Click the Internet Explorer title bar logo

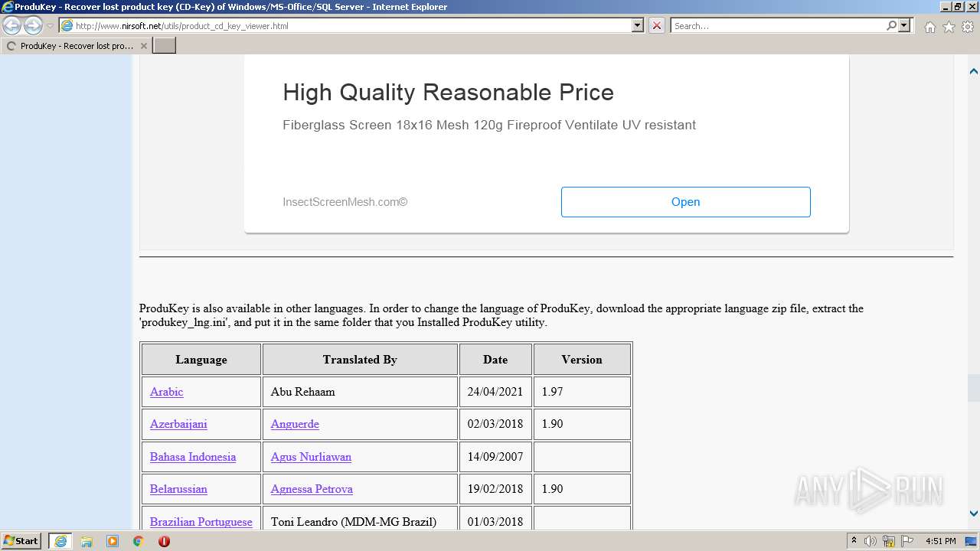coord(8,7)
